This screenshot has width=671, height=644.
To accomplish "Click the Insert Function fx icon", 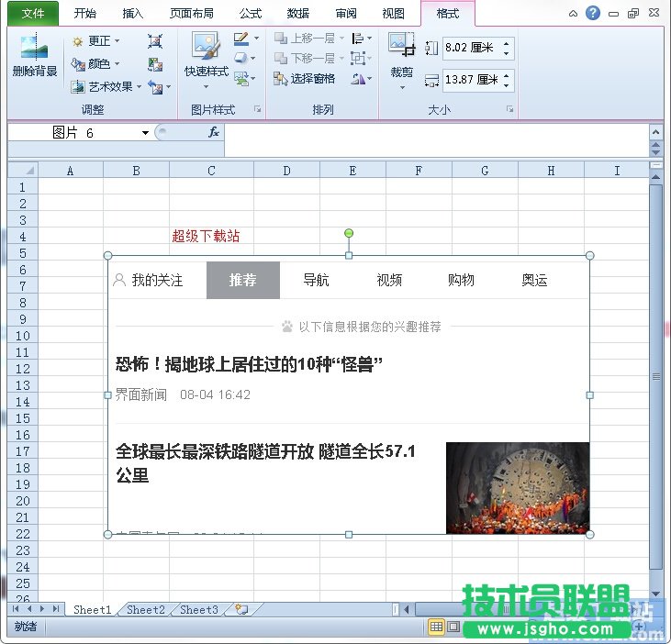I will click(213, 132).
